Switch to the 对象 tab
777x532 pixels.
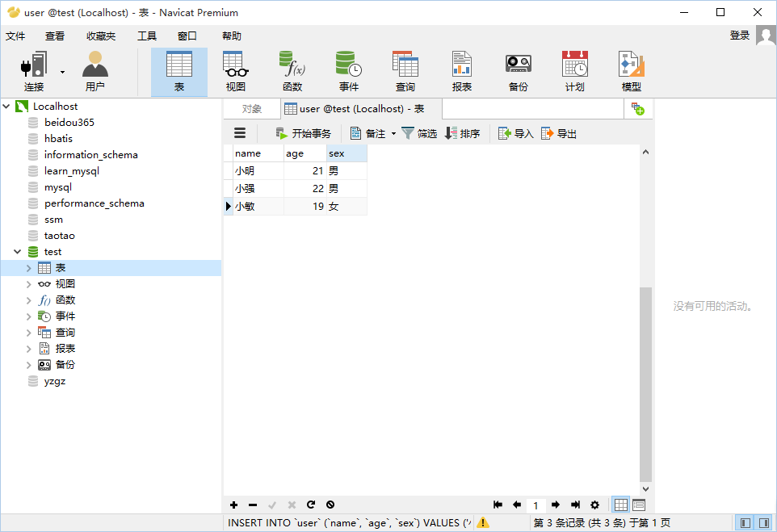[252, 109]
